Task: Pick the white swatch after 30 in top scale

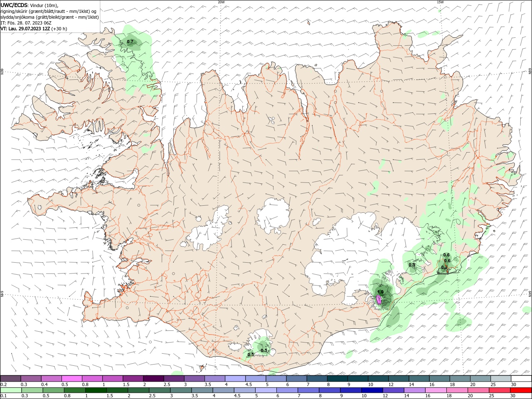Action: pyautogui.click(x=521, y=379)
